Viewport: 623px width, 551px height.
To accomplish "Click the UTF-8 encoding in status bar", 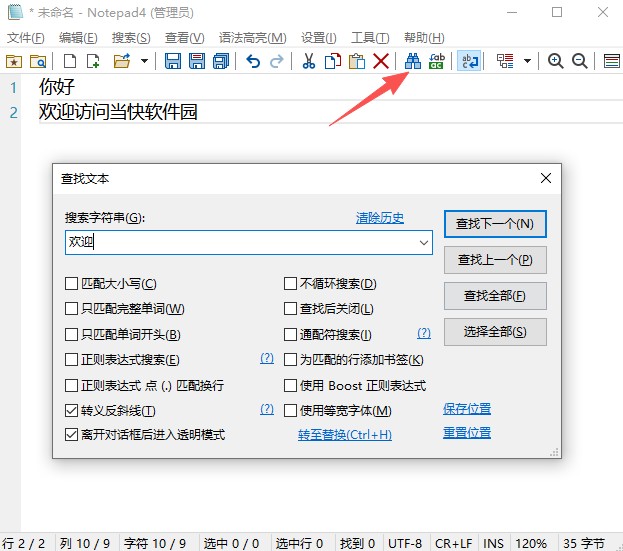I will pos(403,542).
